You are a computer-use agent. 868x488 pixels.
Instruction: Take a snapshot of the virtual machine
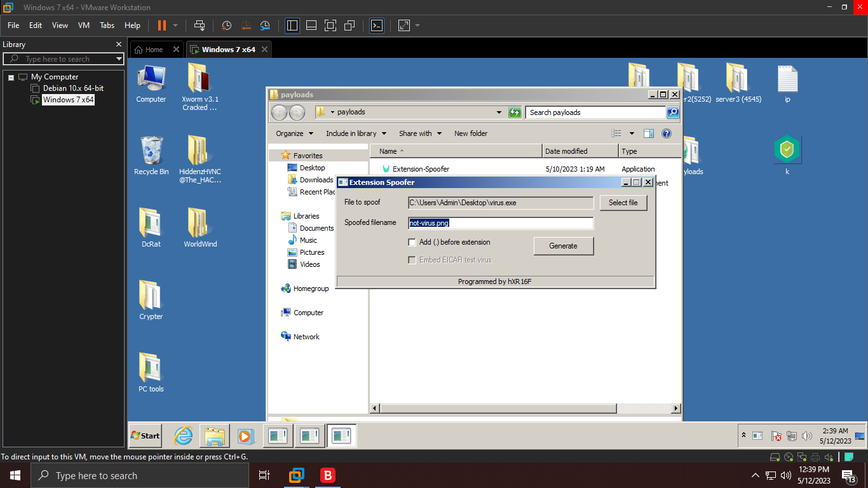(226, 25)
